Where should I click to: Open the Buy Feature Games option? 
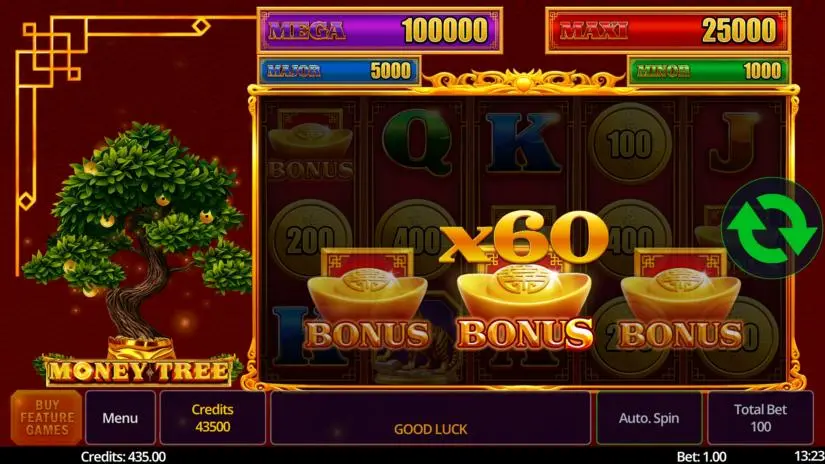pyautogui.click(x=47, y=418)
